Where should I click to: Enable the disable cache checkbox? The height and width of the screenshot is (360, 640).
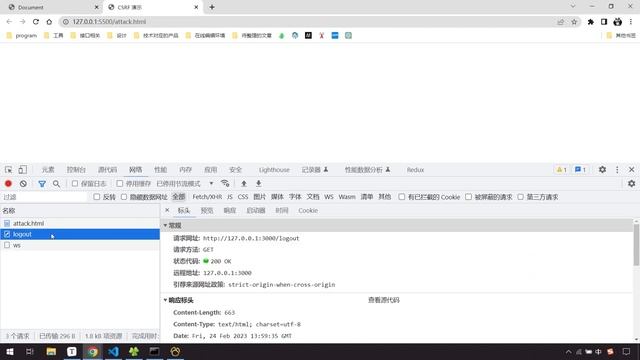pyautogui.click(x=120, y=184)
